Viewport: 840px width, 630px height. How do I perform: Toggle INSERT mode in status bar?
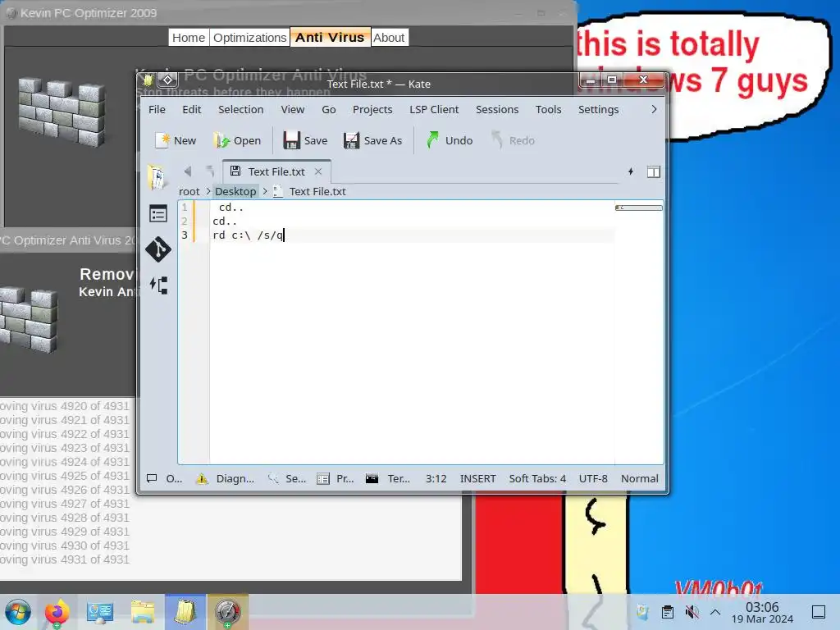click(478, 478)
